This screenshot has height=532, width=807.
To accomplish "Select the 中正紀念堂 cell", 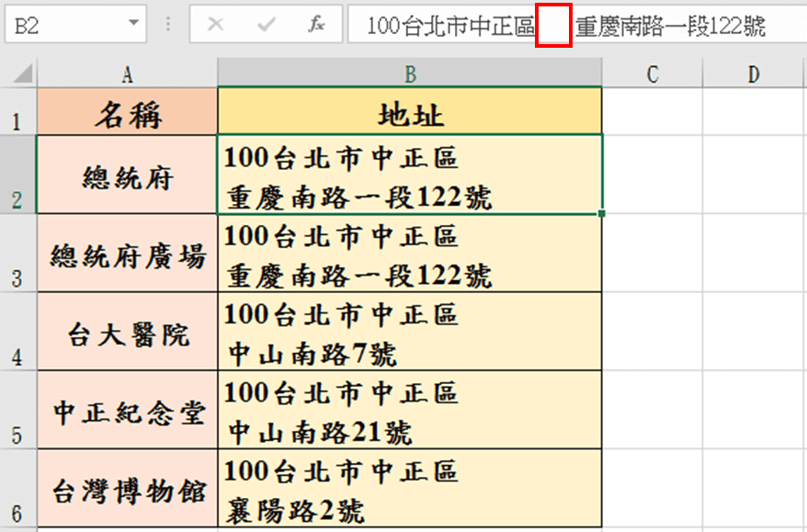I will [128, 411].
